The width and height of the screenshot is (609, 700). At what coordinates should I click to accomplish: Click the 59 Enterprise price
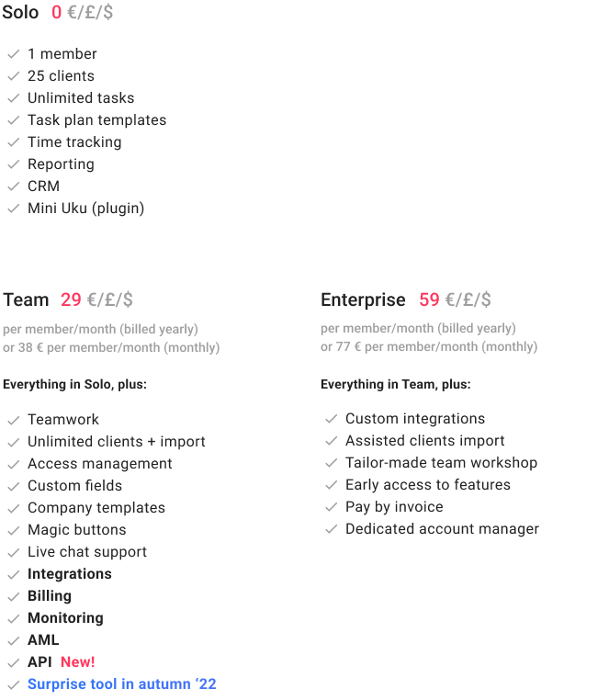pyautogui.click(x=429, y=299)
